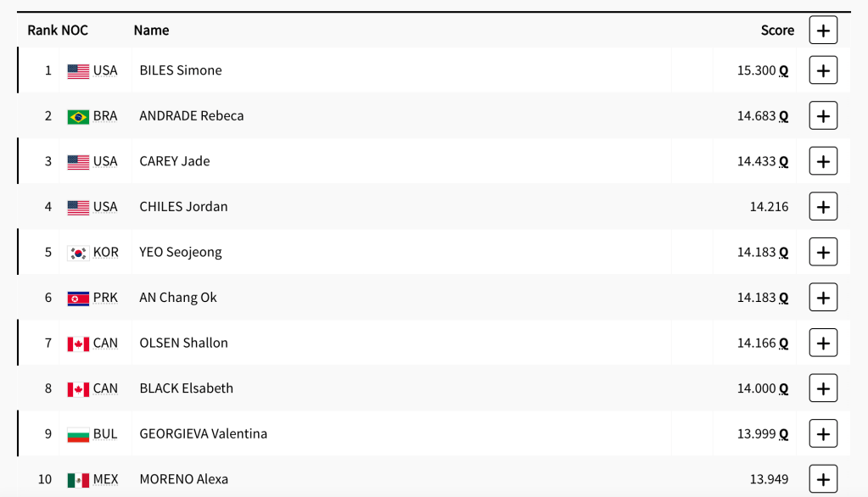The height and width of the screenshot is (497, 868).
Task: Click the South Korea flag icon
Action: 78,253
